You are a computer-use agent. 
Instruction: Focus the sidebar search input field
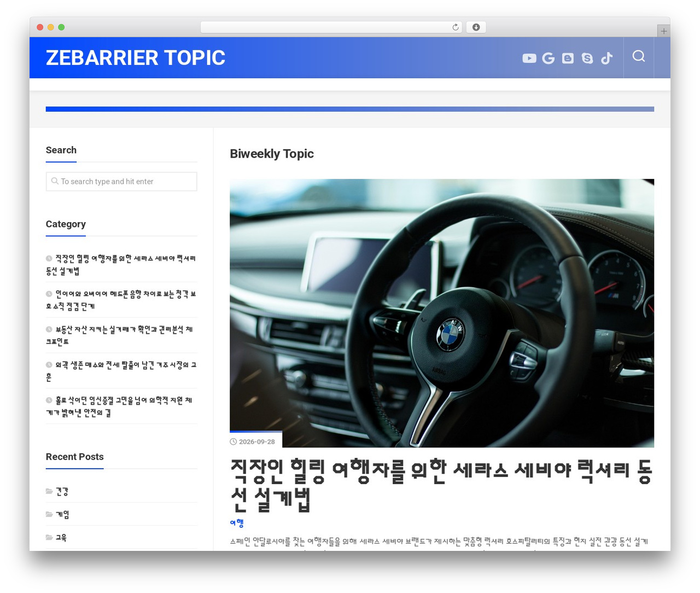pos(121,182)
